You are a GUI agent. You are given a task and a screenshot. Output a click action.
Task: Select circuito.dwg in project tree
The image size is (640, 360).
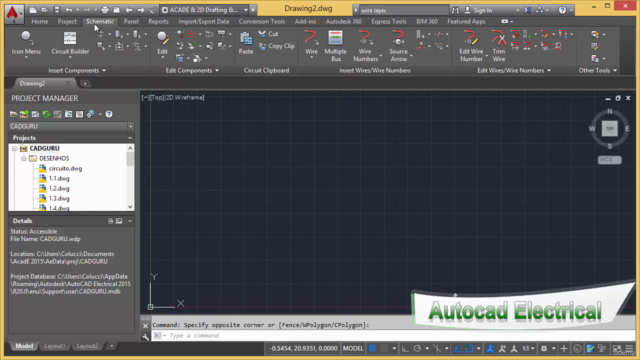[x=65, y=169]
